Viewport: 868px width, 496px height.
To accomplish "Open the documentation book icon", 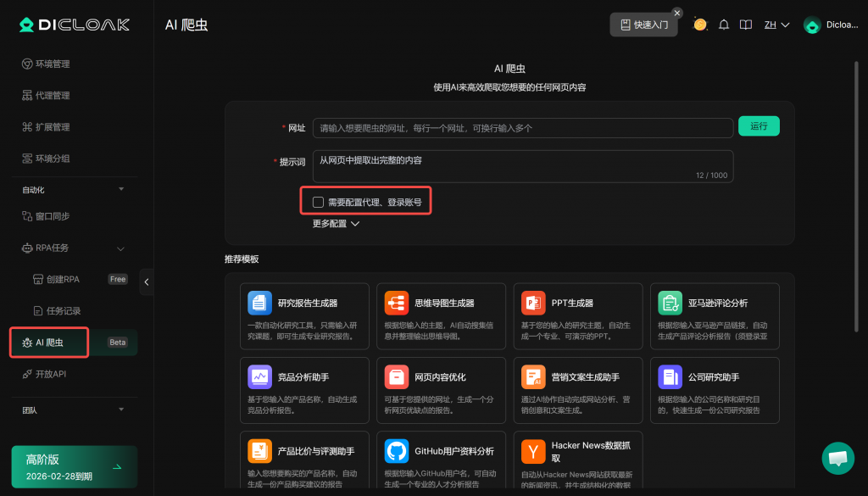I will click(745, 25).
